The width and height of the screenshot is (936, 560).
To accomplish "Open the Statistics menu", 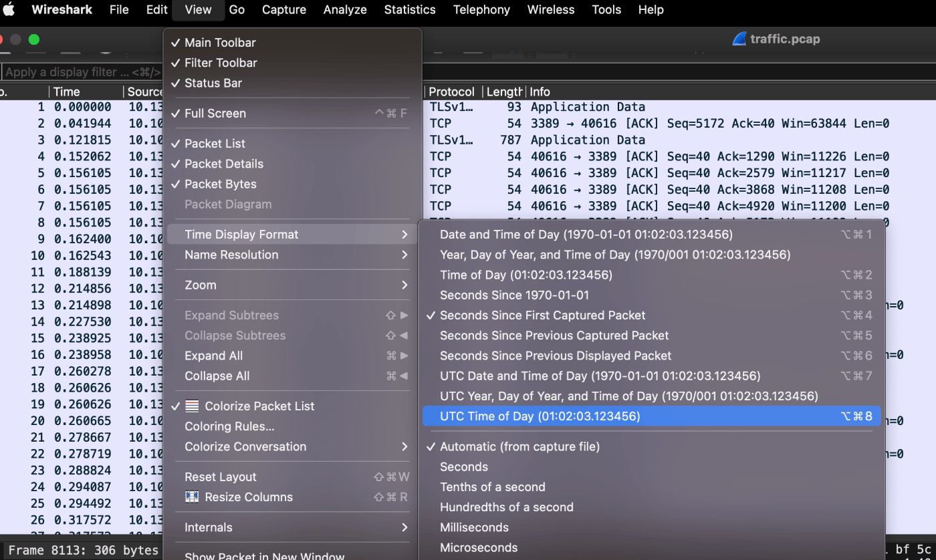I will pos(410,9).
